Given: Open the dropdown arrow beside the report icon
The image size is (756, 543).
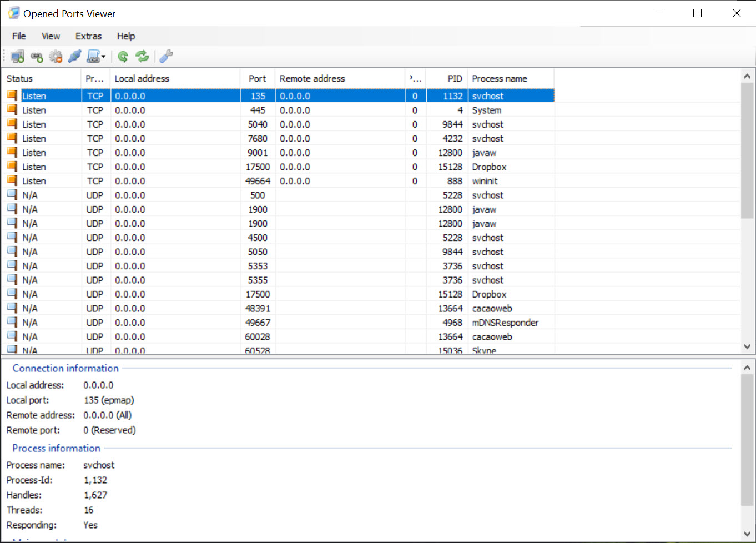Looking at the screenshot, I should (103, 57).
